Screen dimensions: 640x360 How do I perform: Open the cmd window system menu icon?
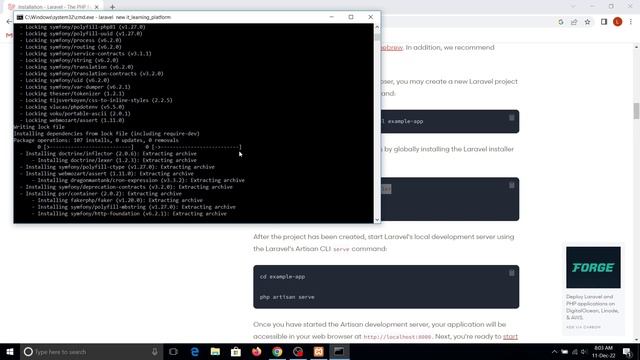(20, 17)
